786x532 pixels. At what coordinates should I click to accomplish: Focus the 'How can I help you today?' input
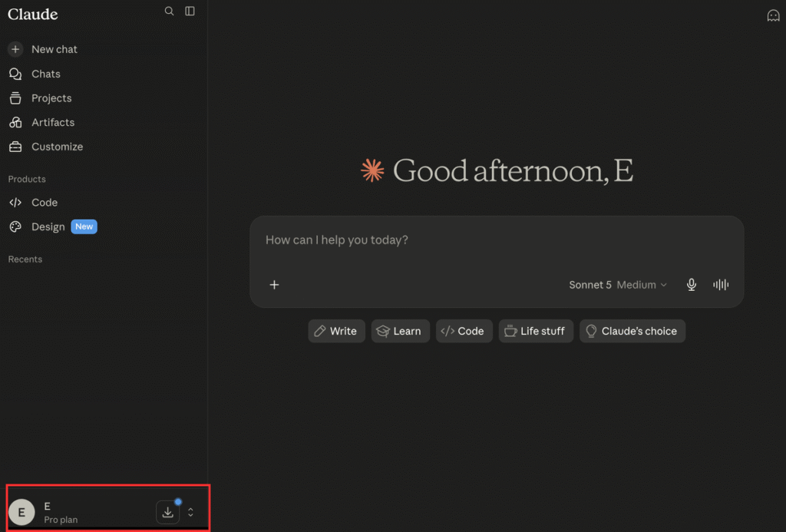point(497,240)
